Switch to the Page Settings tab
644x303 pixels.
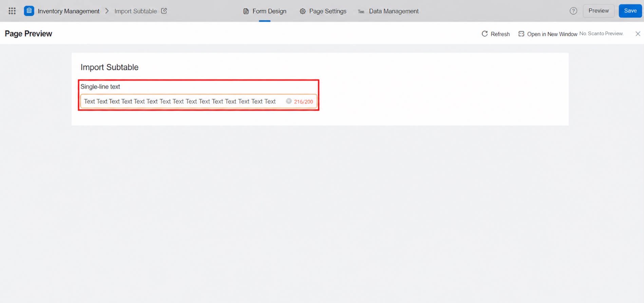[x=323, y=11]
